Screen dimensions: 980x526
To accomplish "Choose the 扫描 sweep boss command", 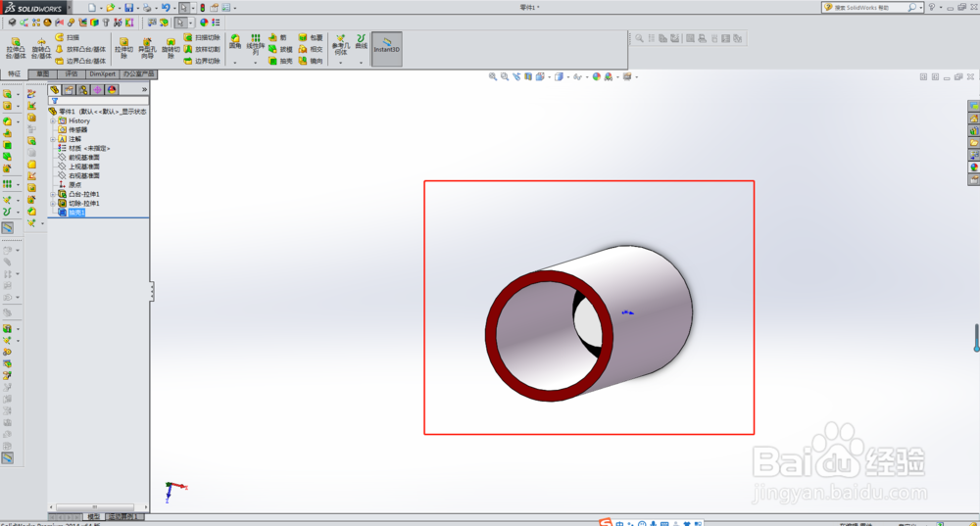I will click(x=67, y=37).
